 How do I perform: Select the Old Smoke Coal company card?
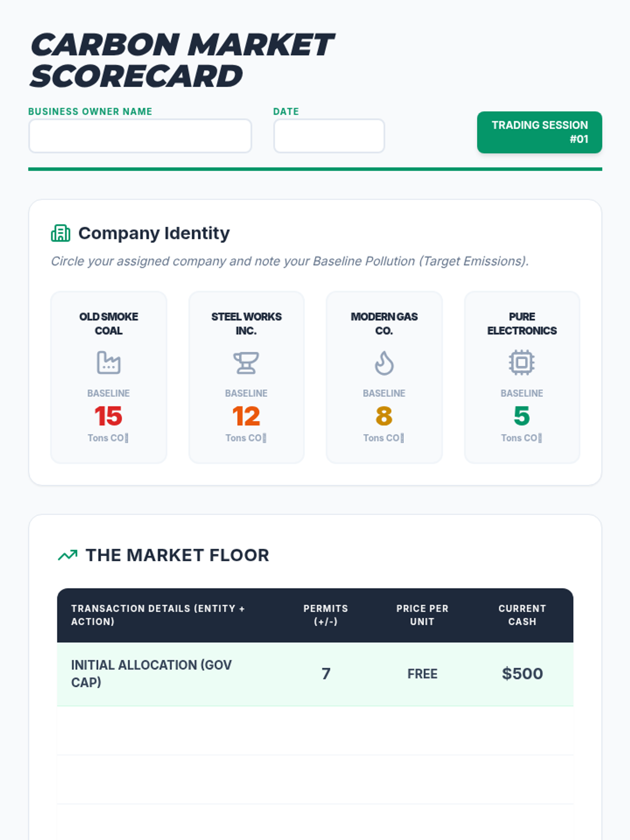[x=109, y=377]
